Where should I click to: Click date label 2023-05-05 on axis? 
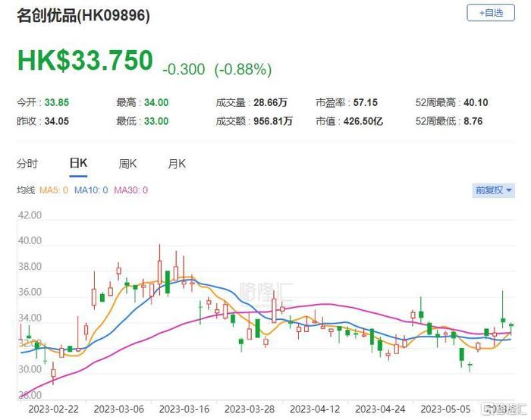(446, 409)
